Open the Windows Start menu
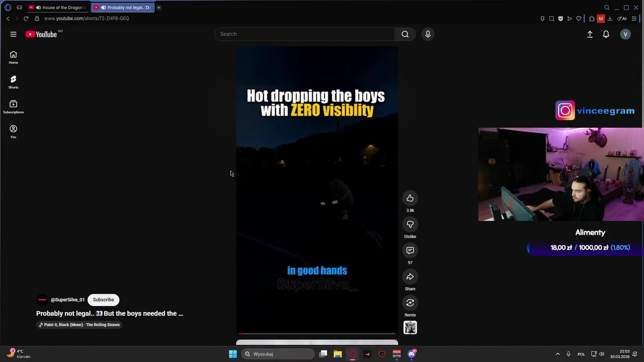644x362 pixels. pyautogui.click(x=233, y=354)
